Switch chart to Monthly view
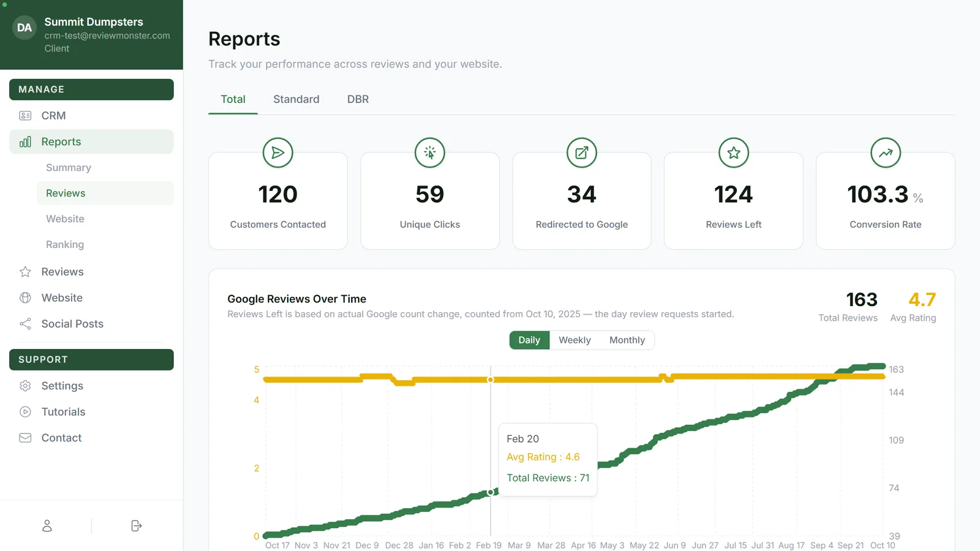This screenshot has height=551, width=980. pos(627,340)
